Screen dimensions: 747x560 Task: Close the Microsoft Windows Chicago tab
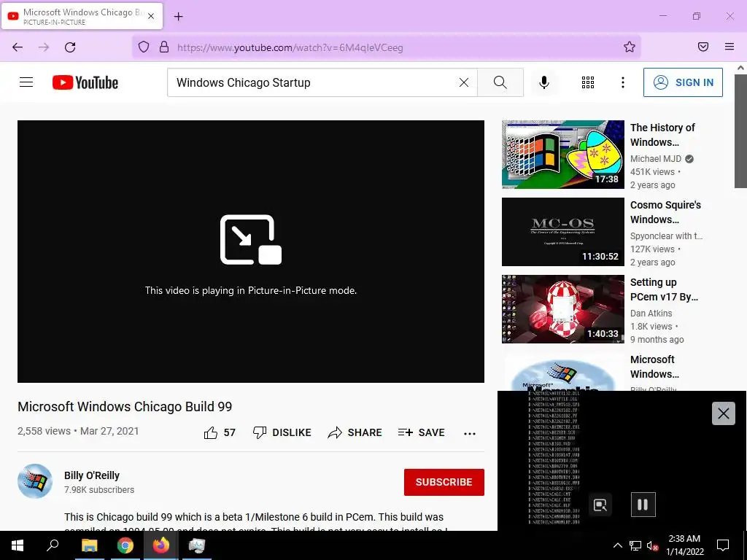point(151,16)
